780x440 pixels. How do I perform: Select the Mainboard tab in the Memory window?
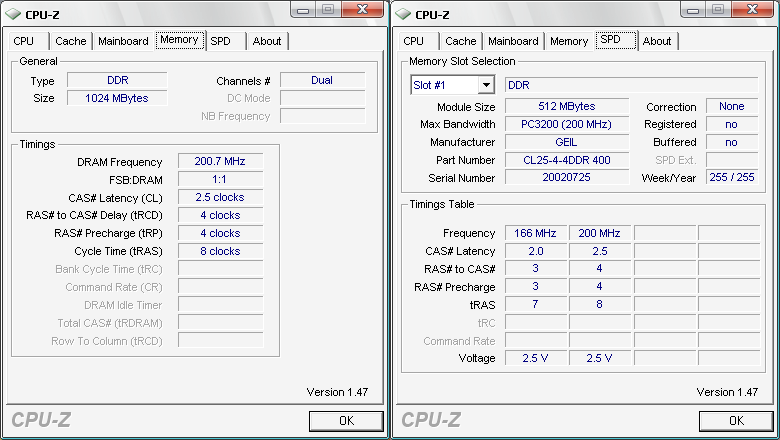pyautogui.click(x=124, y=42)
